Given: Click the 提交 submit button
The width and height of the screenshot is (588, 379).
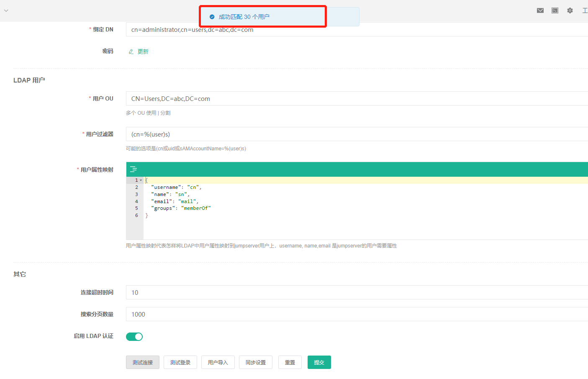Looking at the screenshot, I should 319,362.
